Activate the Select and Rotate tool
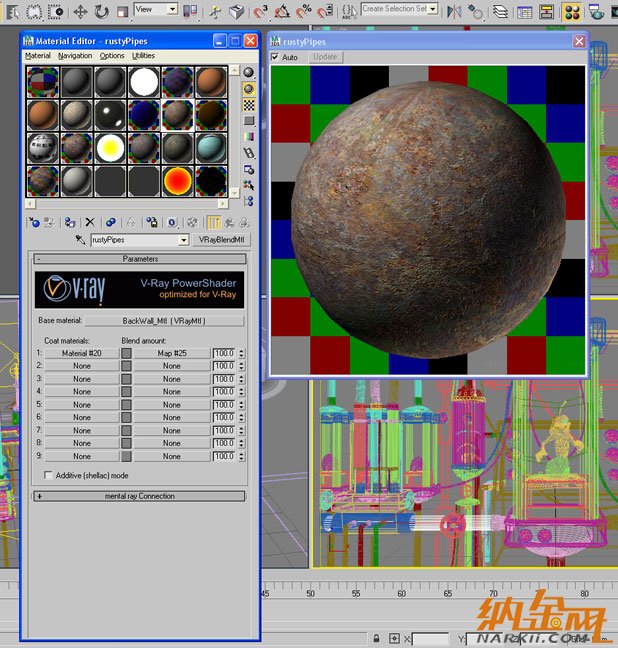 tap(101, 11)
